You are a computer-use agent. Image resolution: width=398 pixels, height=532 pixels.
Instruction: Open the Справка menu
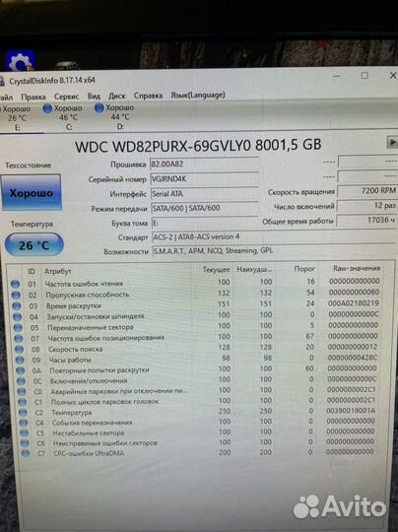pos(148,96)
